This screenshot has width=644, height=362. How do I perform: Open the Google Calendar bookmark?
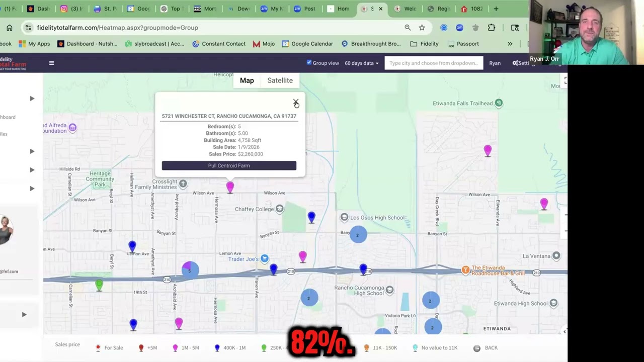coord(307,44)
